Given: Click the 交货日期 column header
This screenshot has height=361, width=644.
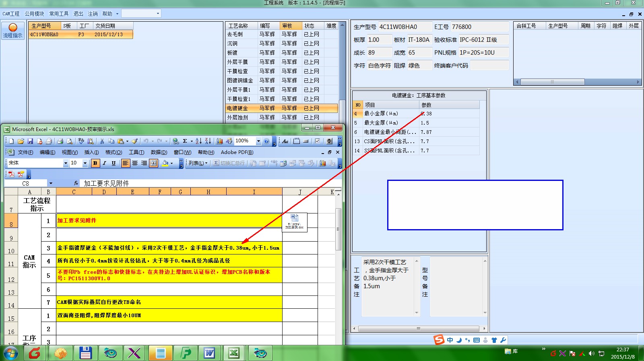Looking at the screenshot, I should point(113,26).
